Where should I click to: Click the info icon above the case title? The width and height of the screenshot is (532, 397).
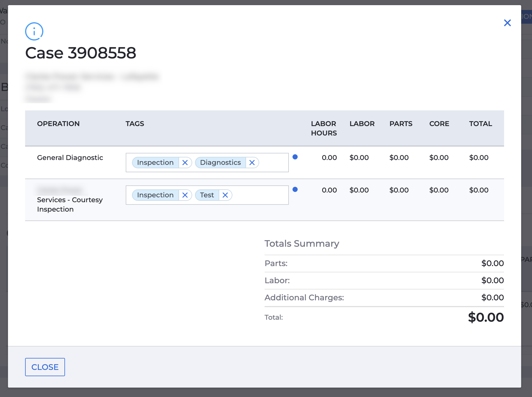(x=34, y=31)
